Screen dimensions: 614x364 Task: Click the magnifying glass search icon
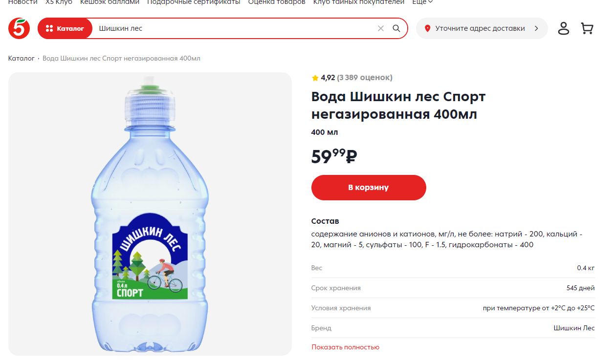click(396, 28)
